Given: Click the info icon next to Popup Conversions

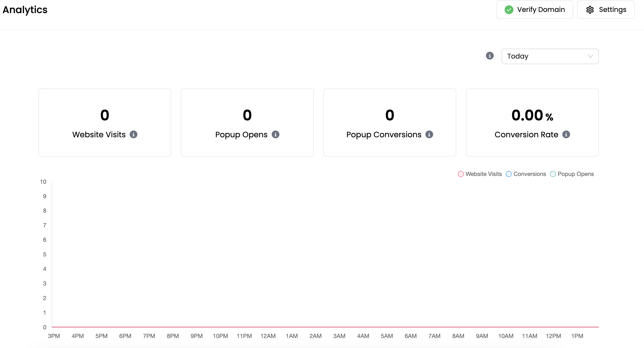Looking at the screenshot, I should click(429, 135).
